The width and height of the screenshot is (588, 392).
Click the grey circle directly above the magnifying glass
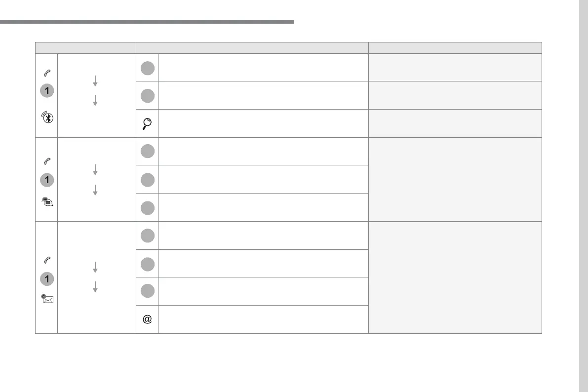click(x=147, y=95)
